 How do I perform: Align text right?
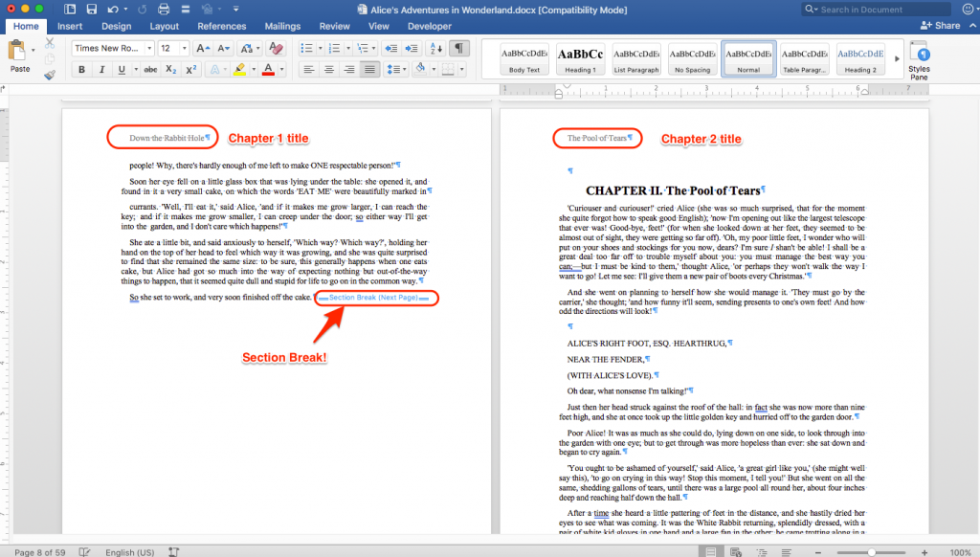(349, 70)
